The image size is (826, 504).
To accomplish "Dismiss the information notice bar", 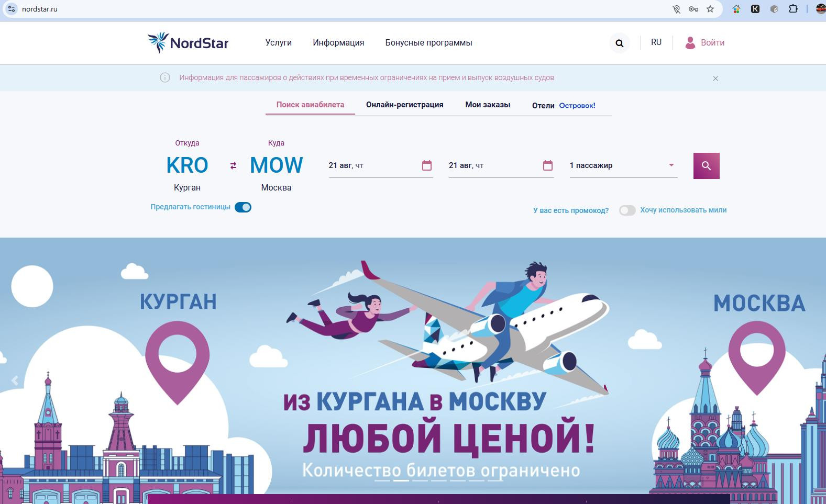I will [x=715, y=79].
